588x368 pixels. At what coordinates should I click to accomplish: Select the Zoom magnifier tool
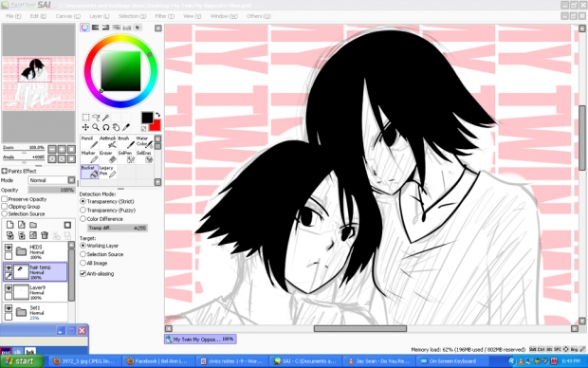tap(96, 127)
